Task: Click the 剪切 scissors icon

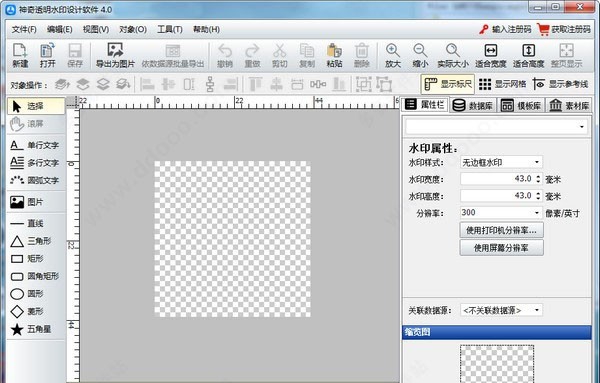Action: (x=279, y=56)
